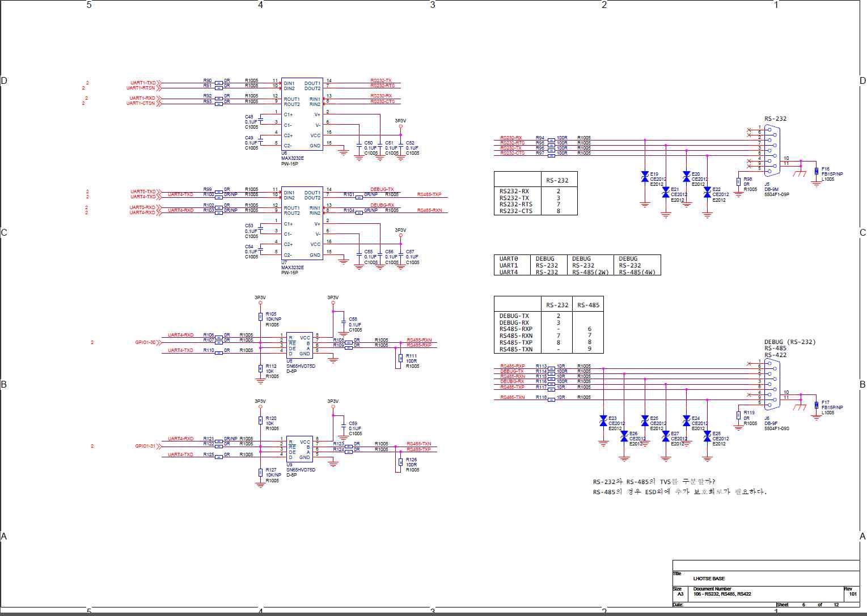Viewport: 867px width, 616px height.
Task: Click the RS-485(4W) cell in UART table
Action: click(637, 272)
